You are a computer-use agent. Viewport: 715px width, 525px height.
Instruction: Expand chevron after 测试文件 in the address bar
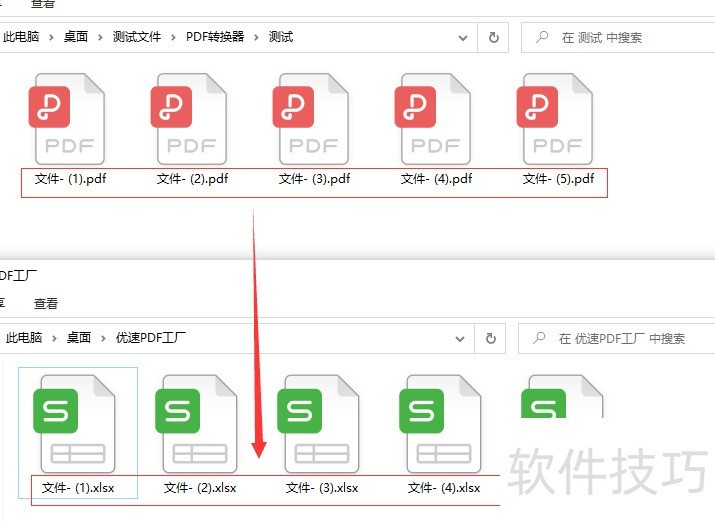click(173, 37)
